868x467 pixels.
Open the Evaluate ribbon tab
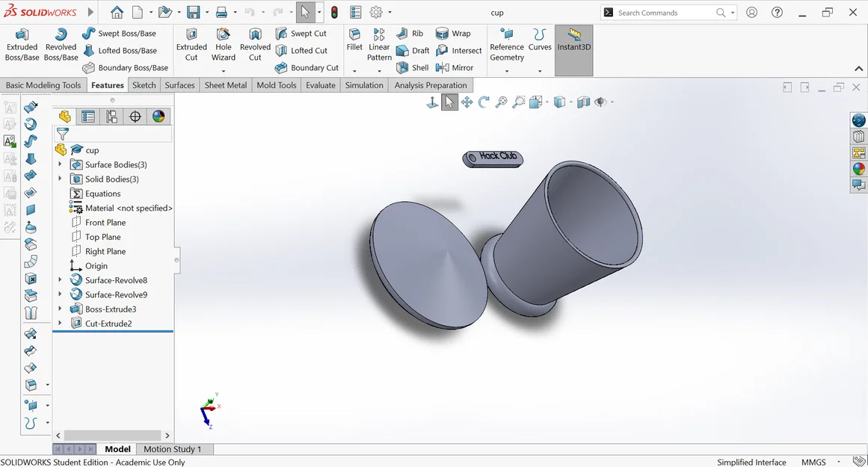point(320,85)
